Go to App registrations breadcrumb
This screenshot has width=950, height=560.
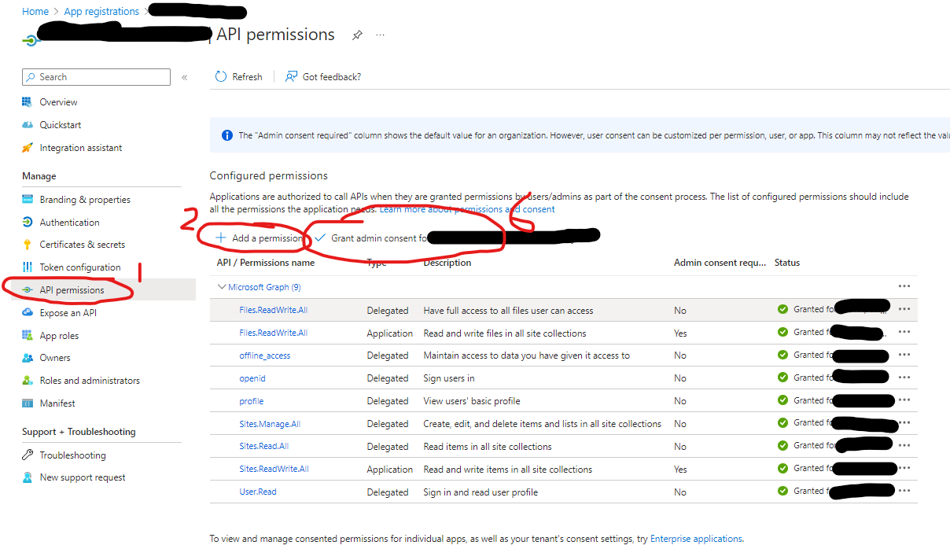coord(101,11)
